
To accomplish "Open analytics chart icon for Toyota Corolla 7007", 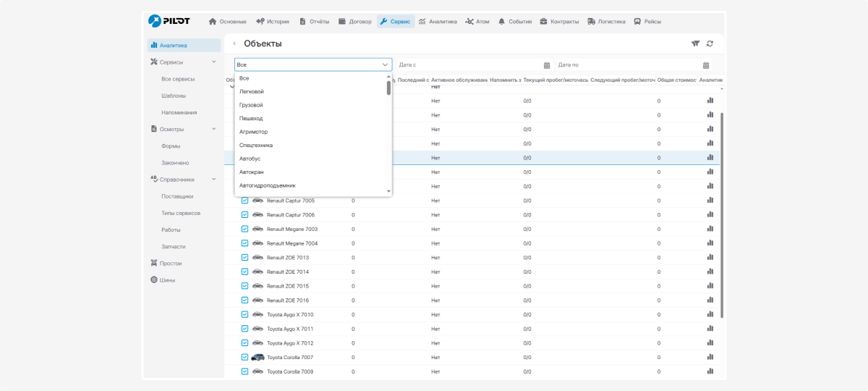I will coord(710,357).
